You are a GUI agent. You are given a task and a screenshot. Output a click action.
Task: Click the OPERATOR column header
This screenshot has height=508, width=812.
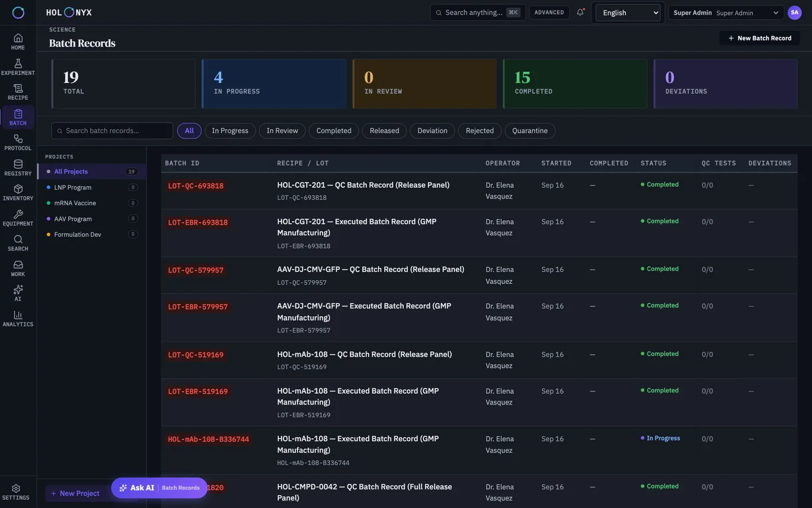pos(502,163)
